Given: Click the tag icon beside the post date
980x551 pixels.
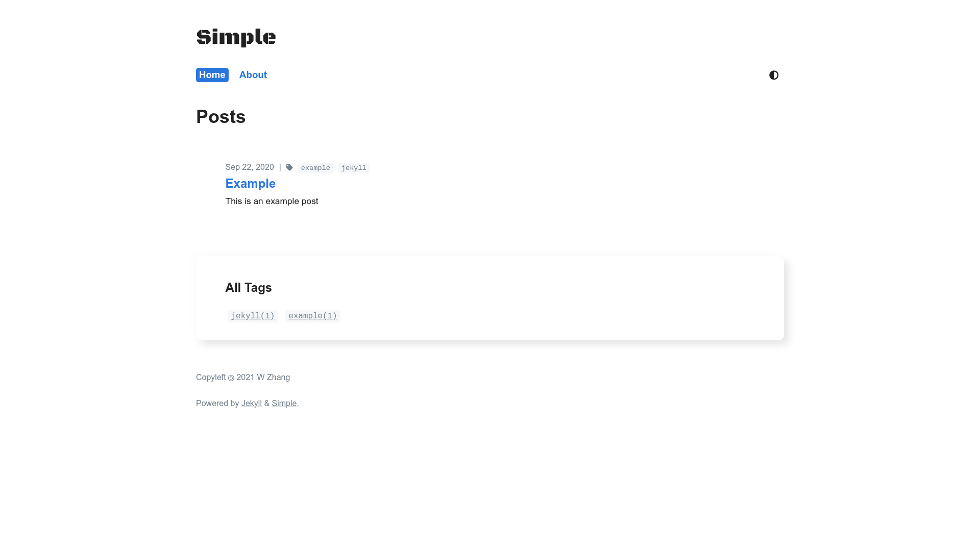Looking at the screenshot, I should tap(289, 167).
